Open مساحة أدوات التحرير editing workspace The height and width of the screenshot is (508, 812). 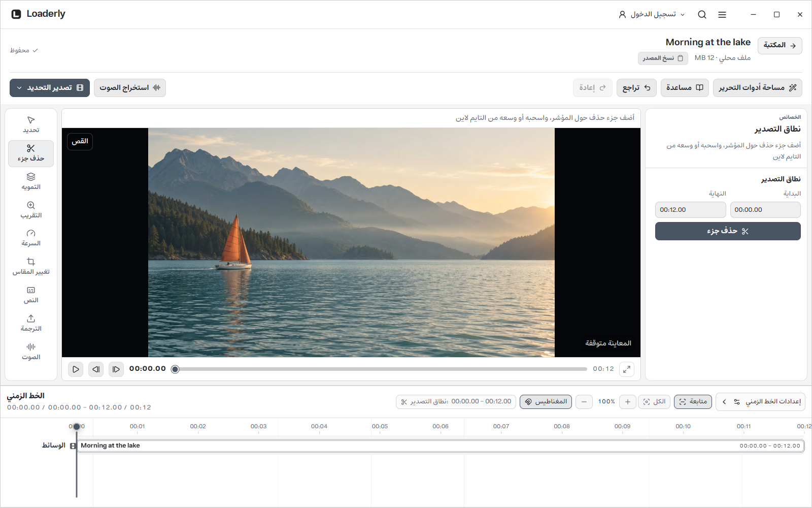click(758, 88)
